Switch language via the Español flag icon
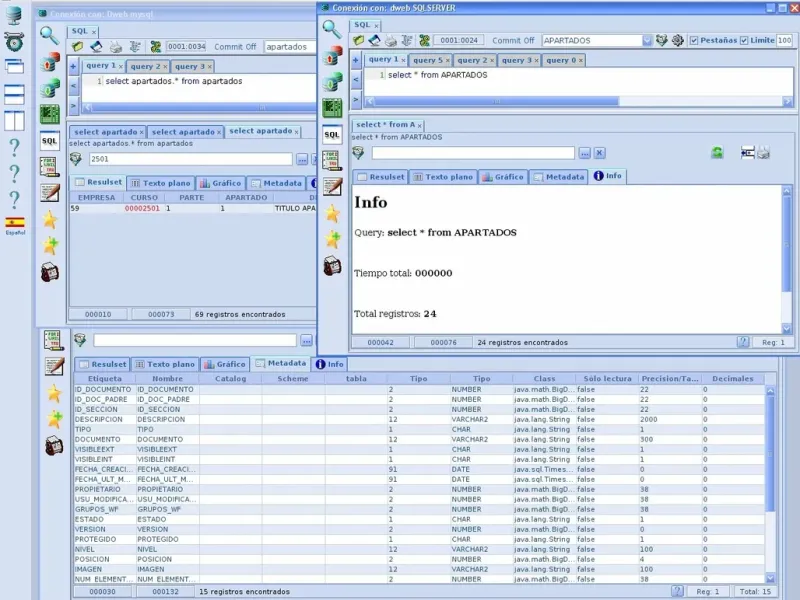800x600 pixels. [x=15, y=225]
